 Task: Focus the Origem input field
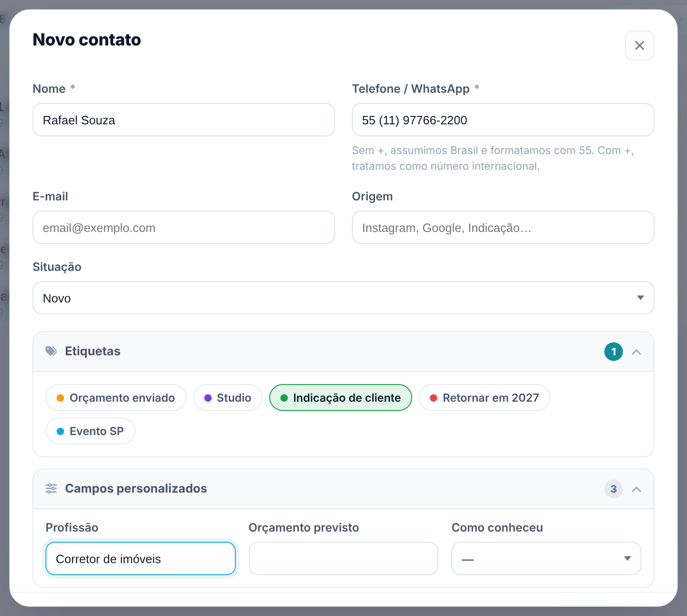click(x=503, y=227)
